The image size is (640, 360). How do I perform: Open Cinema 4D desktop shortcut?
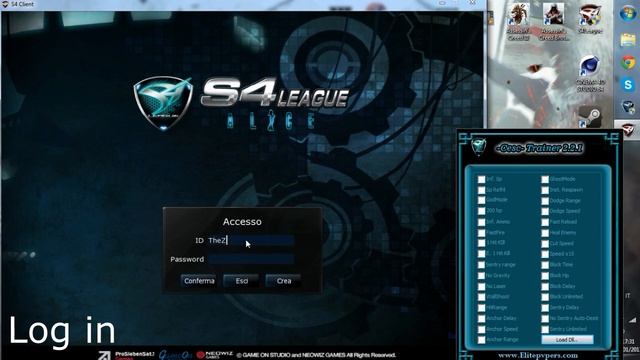(590, 73)
